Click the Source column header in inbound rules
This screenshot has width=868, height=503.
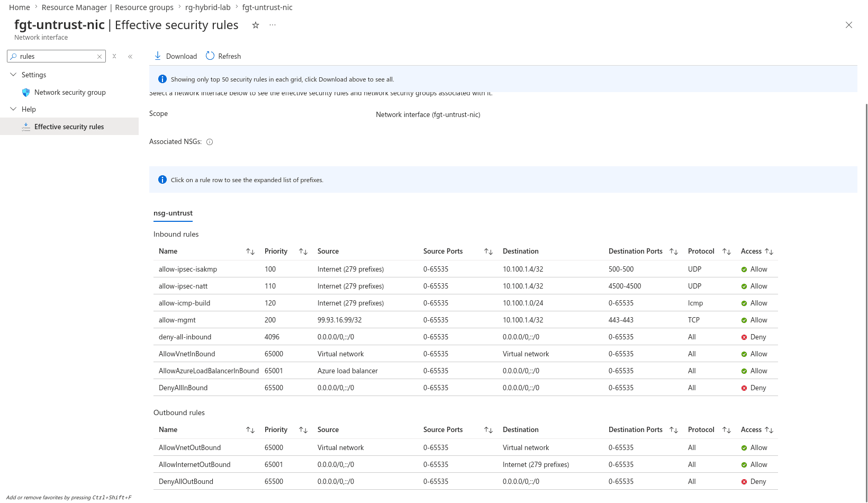(328, 251)
